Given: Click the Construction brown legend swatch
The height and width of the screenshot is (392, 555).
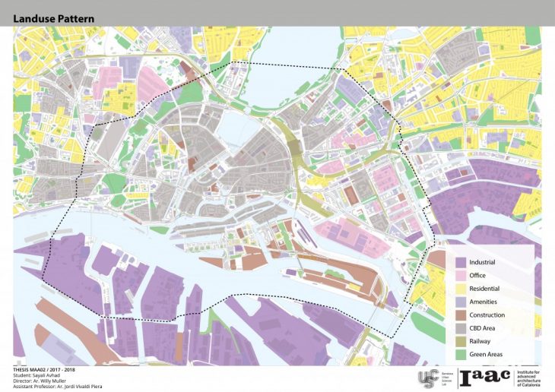Looking at the screenshot, I should click(460, 316).
